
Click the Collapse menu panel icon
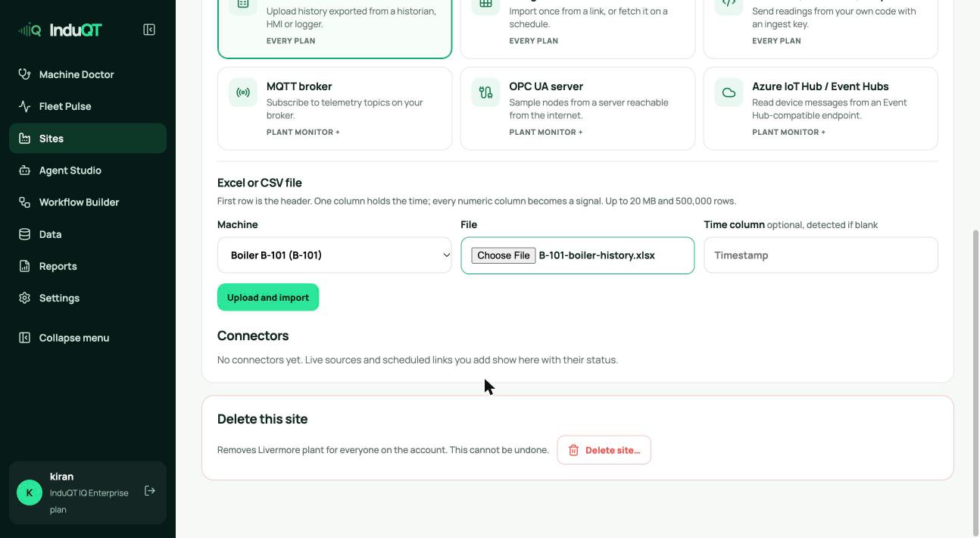24,337
